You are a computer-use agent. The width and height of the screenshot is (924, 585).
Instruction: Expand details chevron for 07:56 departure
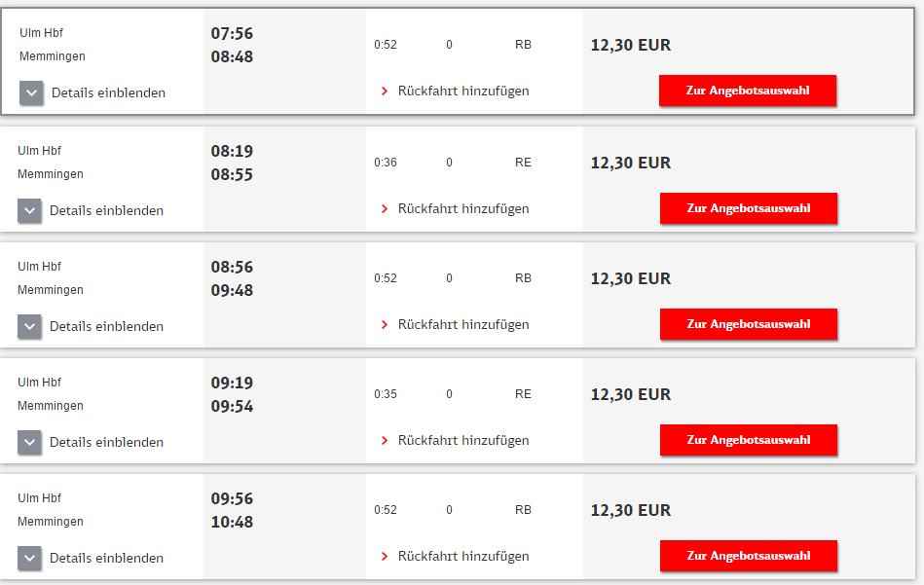[x=31, y=93]
